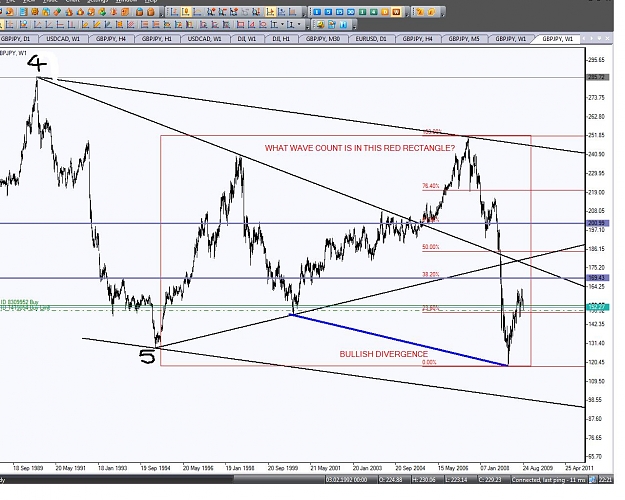
Task: Click the green current price marker on scale
Action: pos(598,306)
